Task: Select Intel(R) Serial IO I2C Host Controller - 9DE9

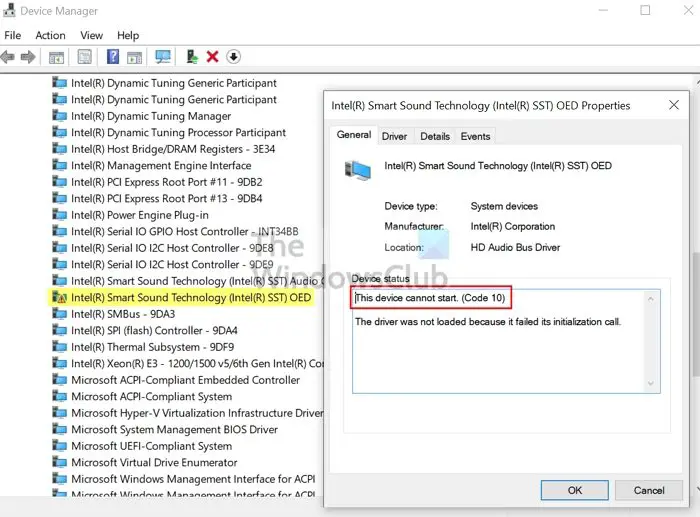Action: click(x=162, y=264)
